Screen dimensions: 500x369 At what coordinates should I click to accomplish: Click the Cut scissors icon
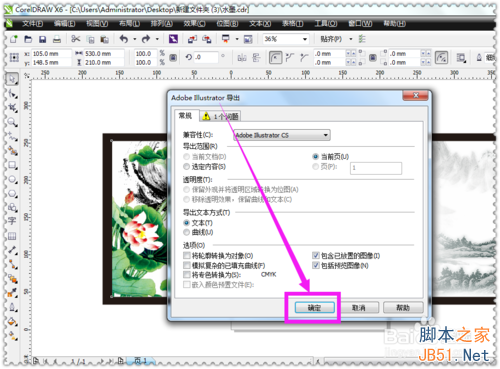pyautogui.click(x=76, y=39)
